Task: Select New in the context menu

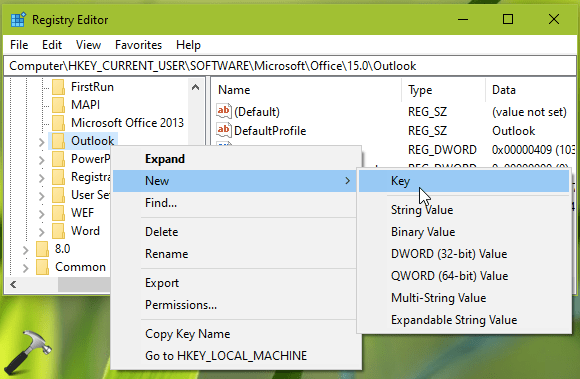Action: tap(235, 181)
